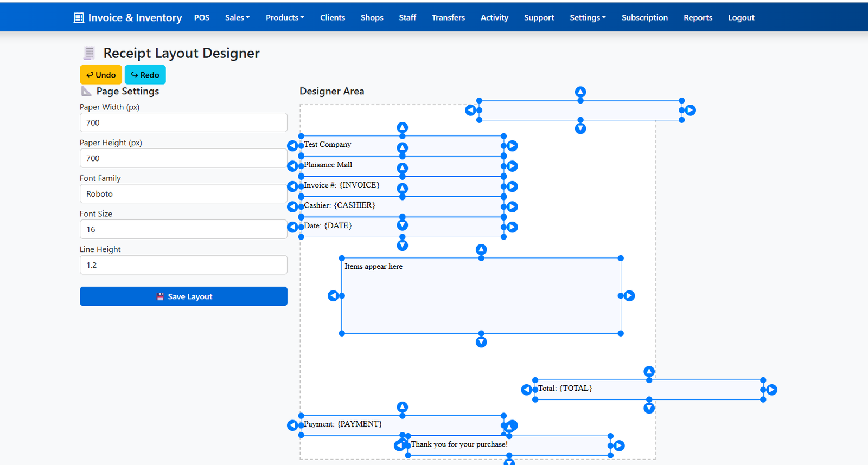
Task: Click left arrow beside Payment field
Action: tap(292, 425)
